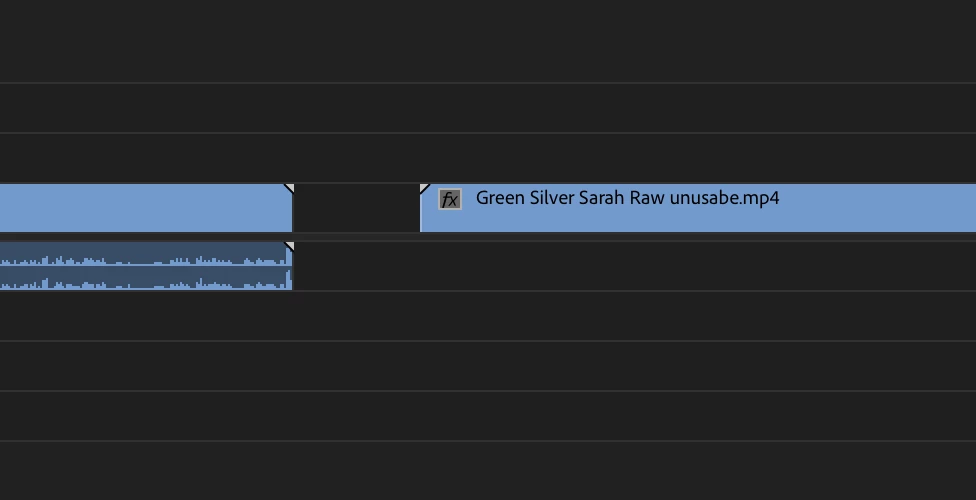Click the corner marker starting the Green Silver clip
This screenshot has height=500, width=976.
click(425, 188)
